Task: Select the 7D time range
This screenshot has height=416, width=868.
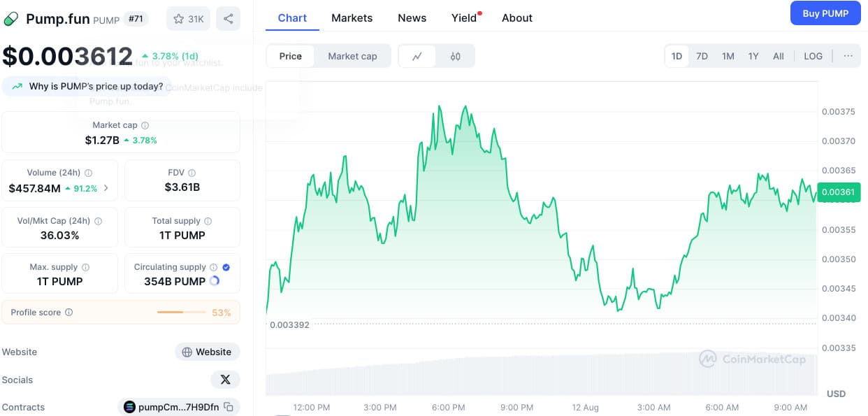Action: 702,56
